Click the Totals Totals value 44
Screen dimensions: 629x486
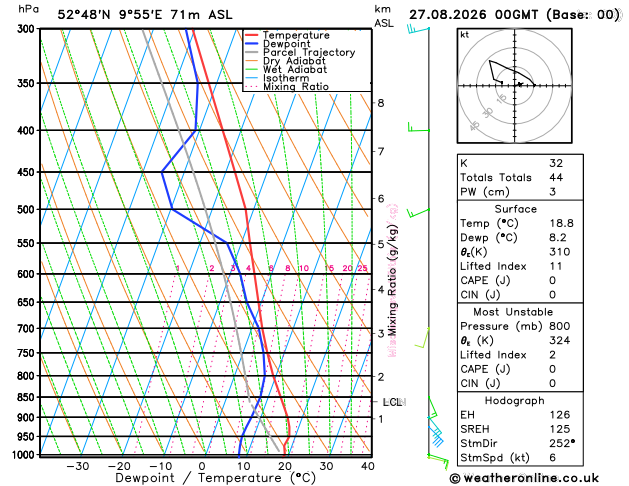tap(556, 177)
